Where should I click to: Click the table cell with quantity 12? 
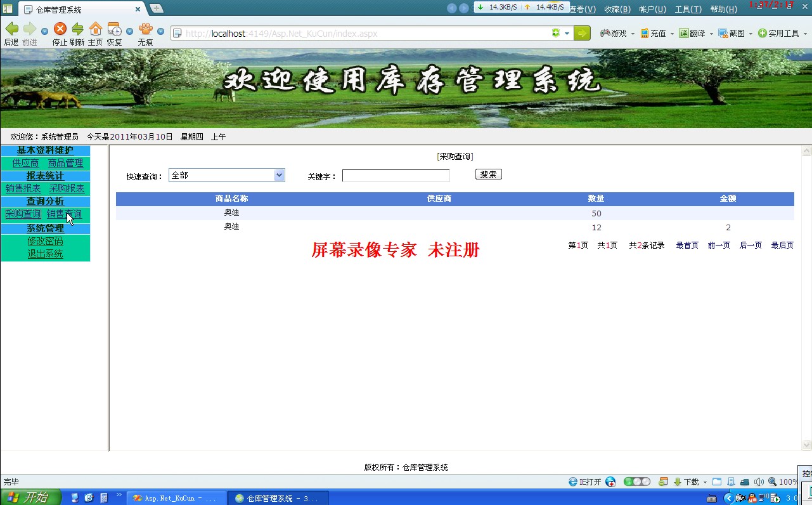[596, 227]
